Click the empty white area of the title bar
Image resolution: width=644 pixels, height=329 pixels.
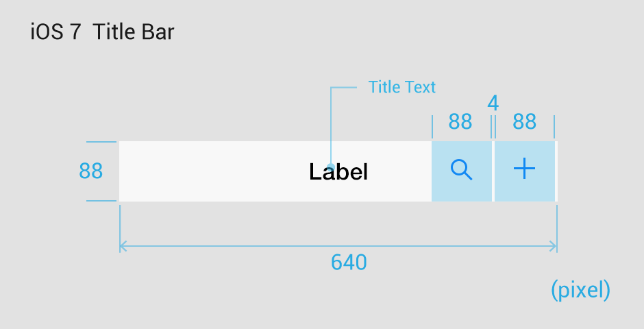point(214,171)
